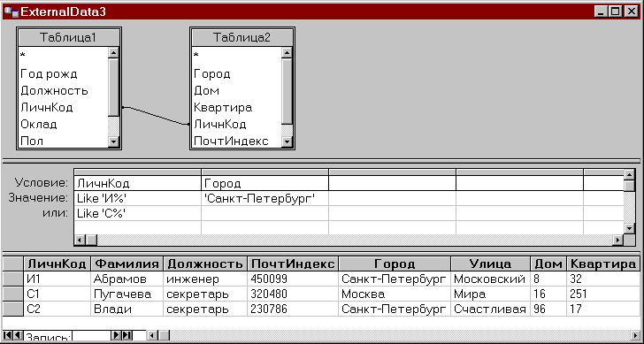Click cell инженер in results
The height and width of the screenshot is (344, 644).
click(x=205, y=279)
